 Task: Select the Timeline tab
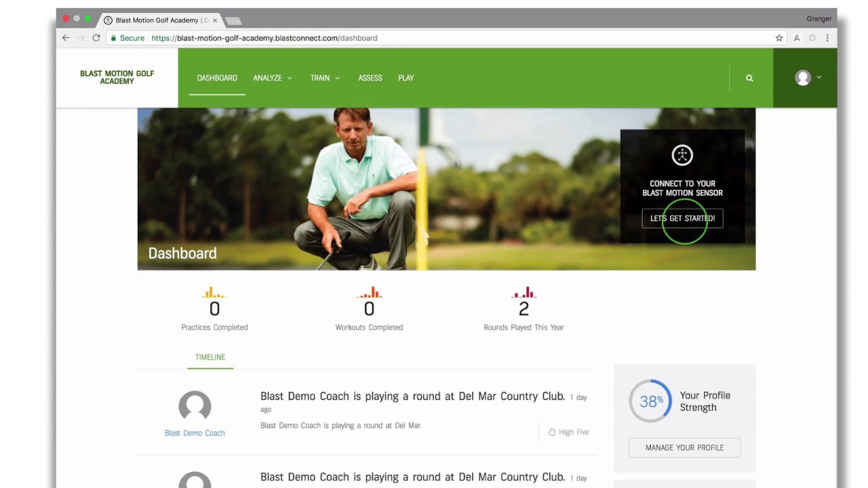[x=210, y=357]
